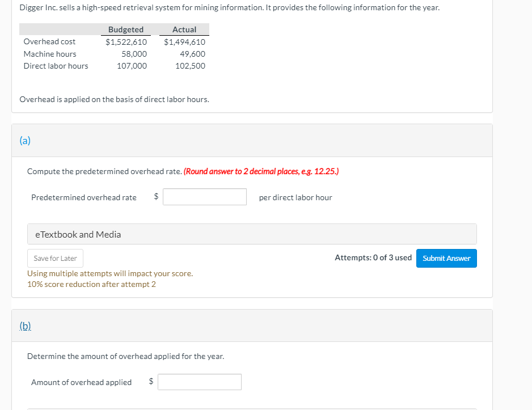Image resolution: width=532 pixels, height=410 pixels.
Task: Click the actual machine hours value 49,600
Action: coord(192,54)
